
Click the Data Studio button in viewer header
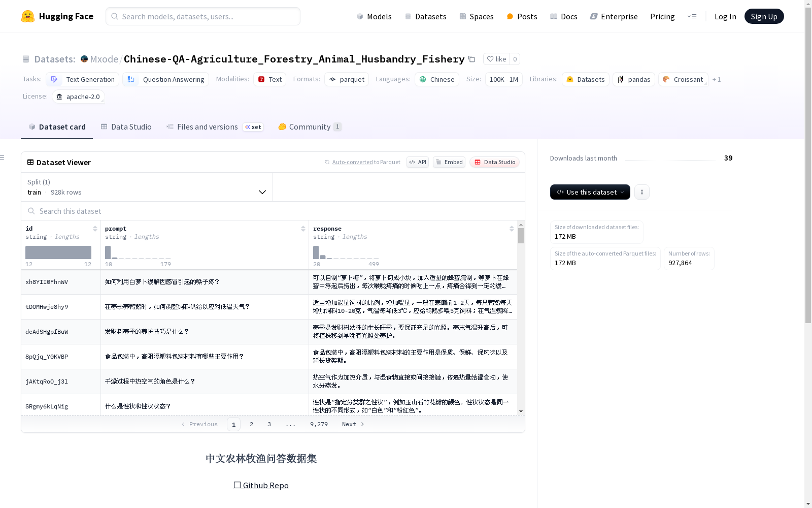point(494,162)
